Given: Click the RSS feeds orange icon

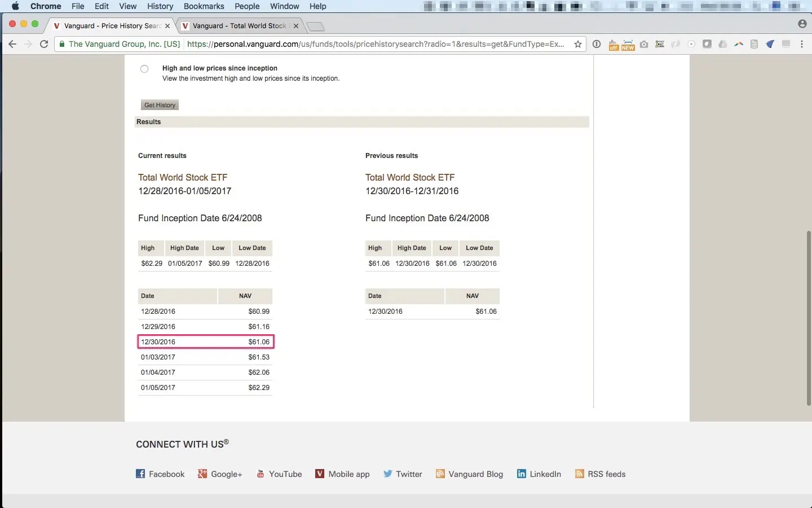Looking at the screenshot, I should click(x=579, y=474).
